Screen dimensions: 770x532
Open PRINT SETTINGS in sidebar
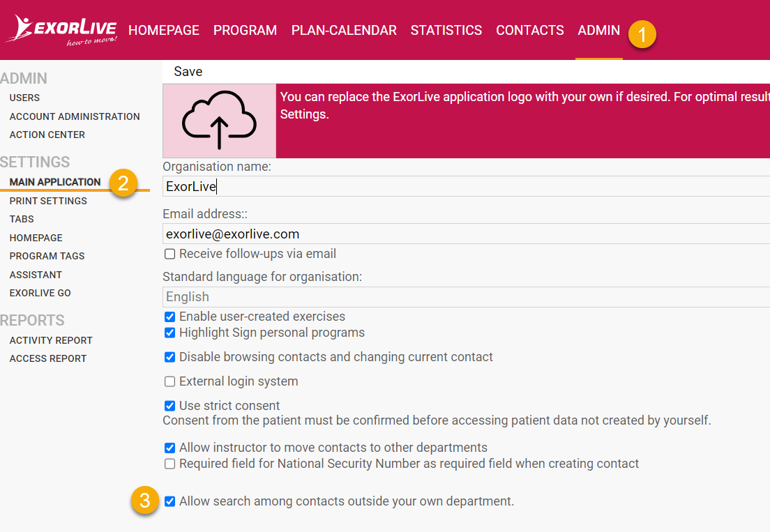[x=48, y=201]
